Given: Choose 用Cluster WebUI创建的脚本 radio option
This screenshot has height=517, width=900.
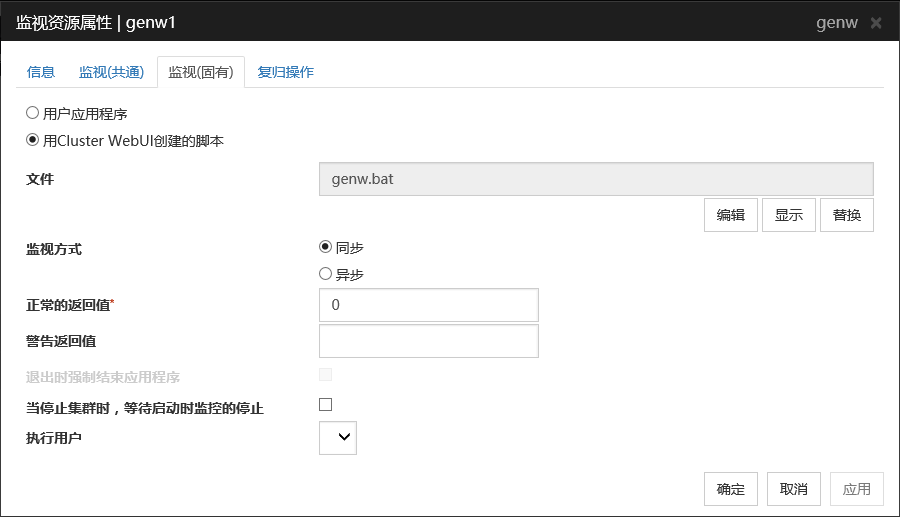Looking at the screenshot, I should tap(32, 141).
